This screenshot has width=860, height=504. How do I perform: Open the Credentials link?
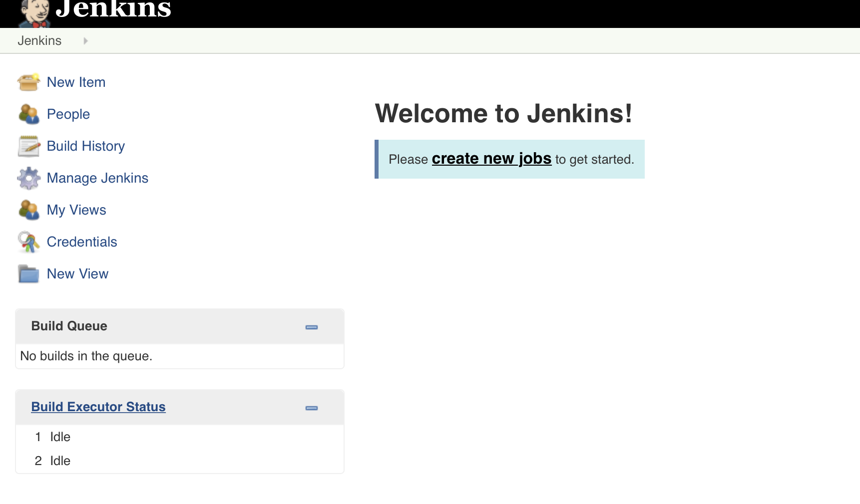(82, 242)
